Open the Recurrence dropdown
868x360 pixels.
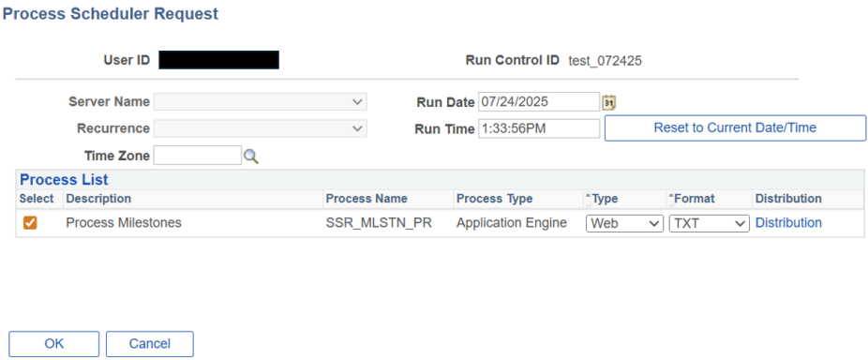tap(261, 128)
